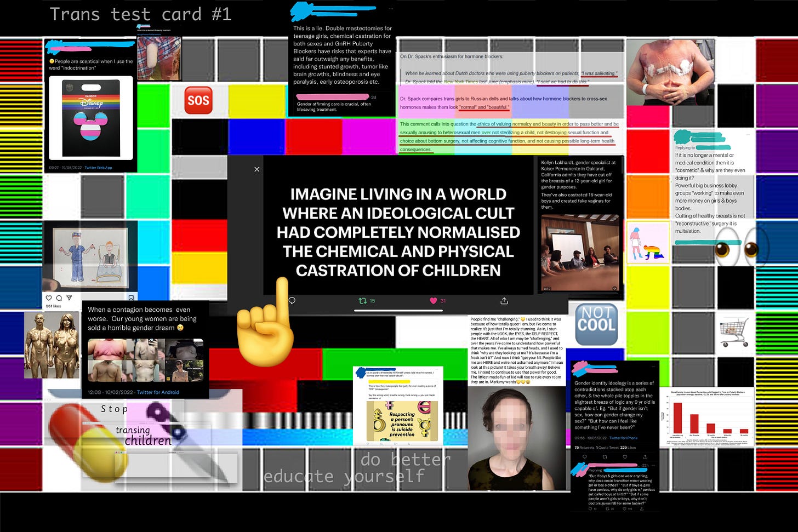
Task: Click 'People are sceptical' tweet text
Action: 90,65
